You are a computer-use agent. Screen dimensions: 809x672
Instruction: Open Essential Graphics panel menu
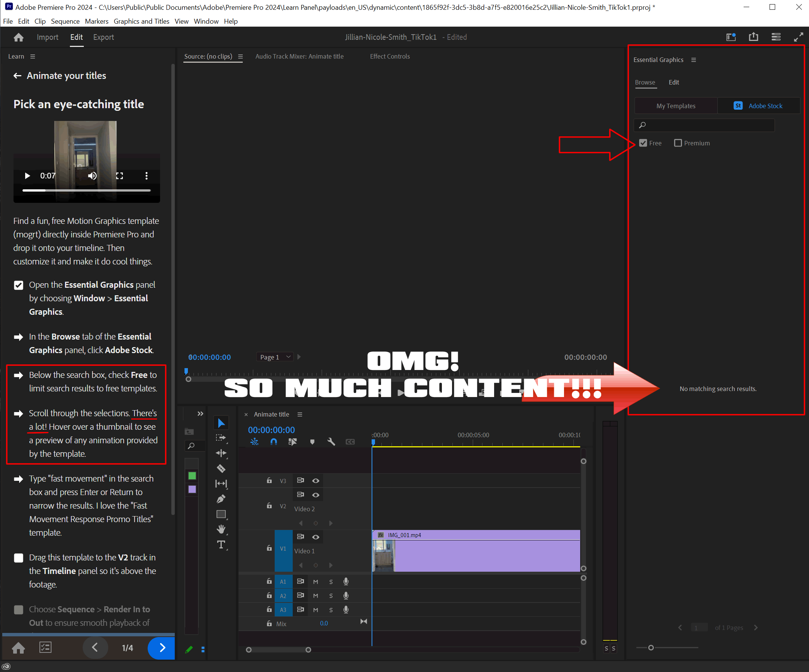[x=694, y=60]
